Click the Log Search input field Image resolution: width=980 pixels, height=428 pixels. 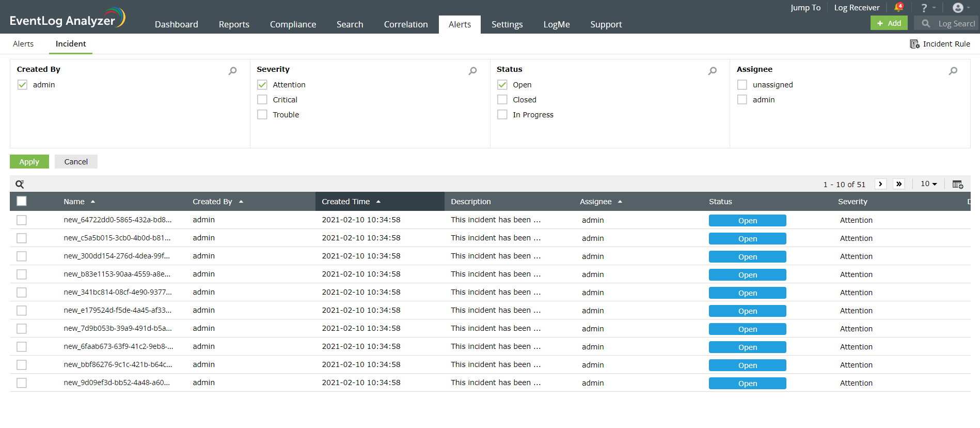(x=956, y=23)
